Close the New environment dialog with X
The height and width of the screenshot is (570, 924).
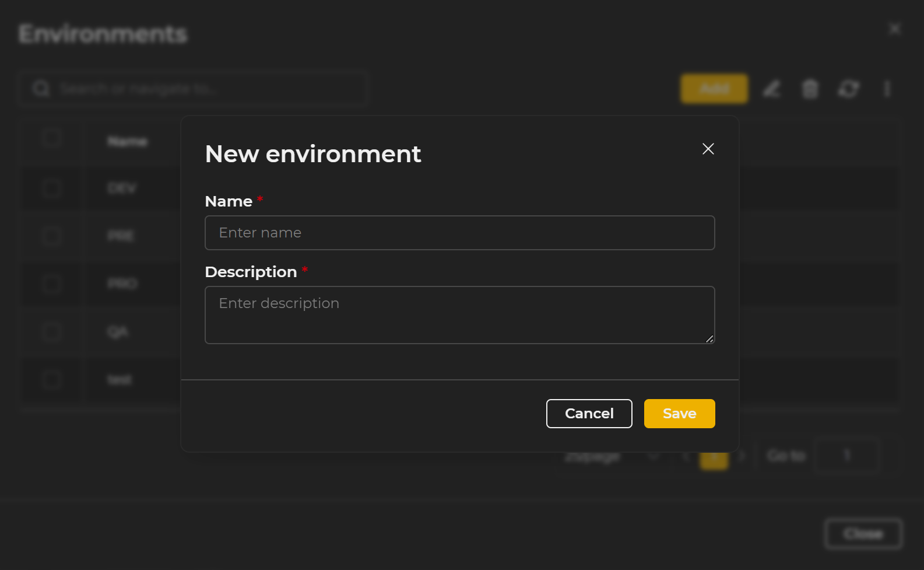[x=708, y=149]
